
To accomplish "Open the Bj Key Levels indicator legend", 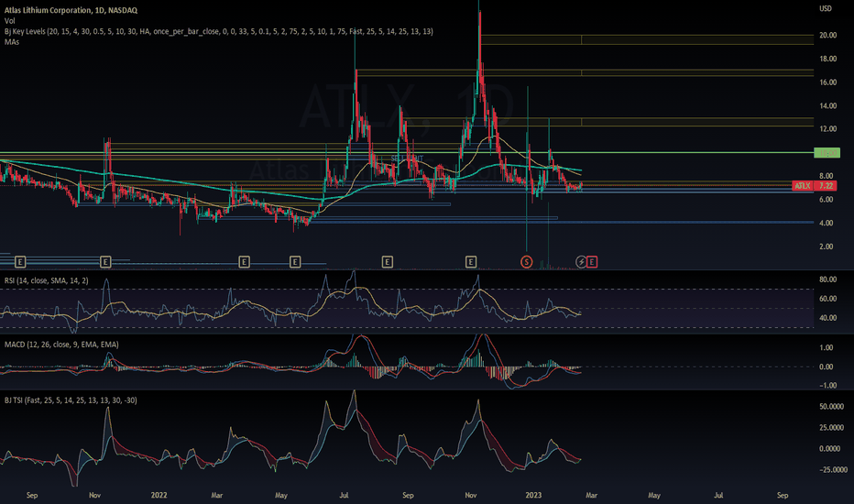I will [218, 31].
